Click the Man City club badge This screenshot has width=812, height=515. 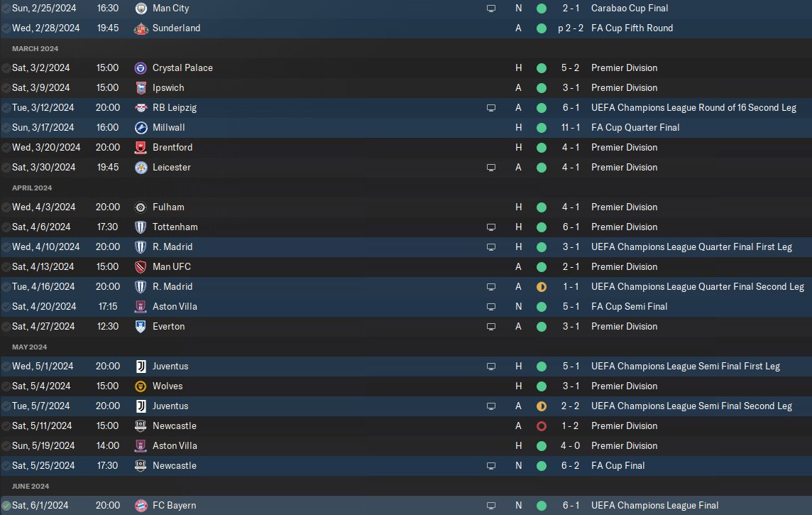[x=141, y=9]
